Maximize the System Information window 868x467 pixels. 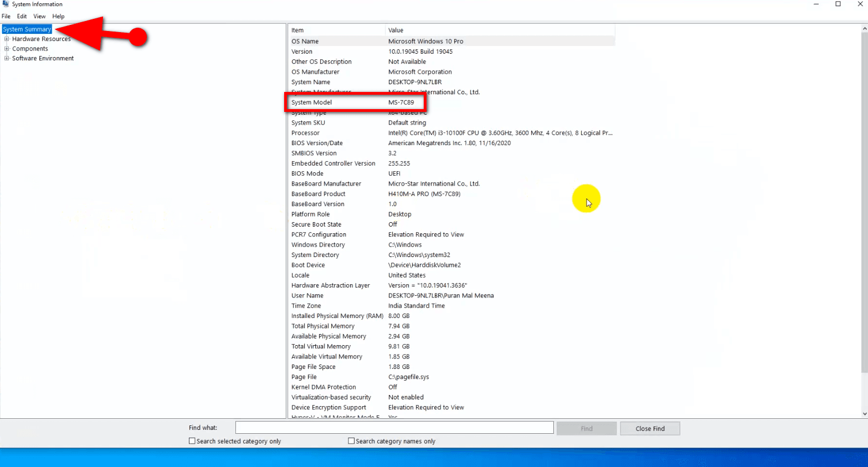pos(838,4)
